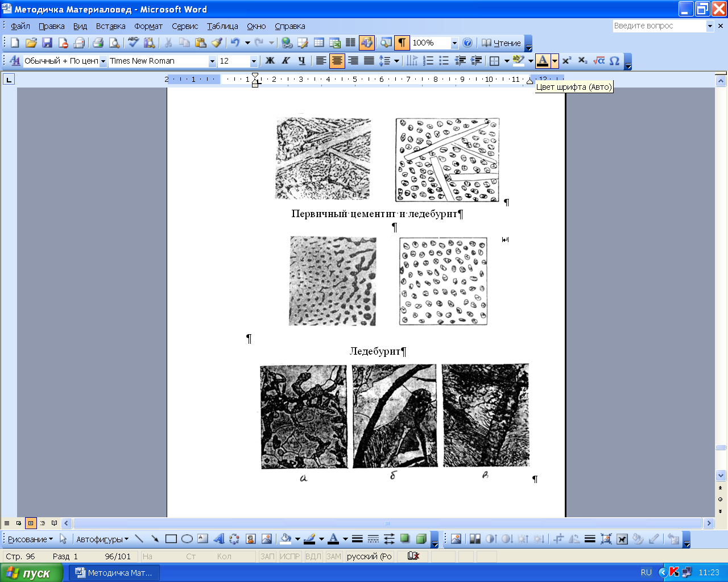Viewport: 728px width, 582px height.
Task: Open Microsoft Word help
Action: click(x=468, y=43)
